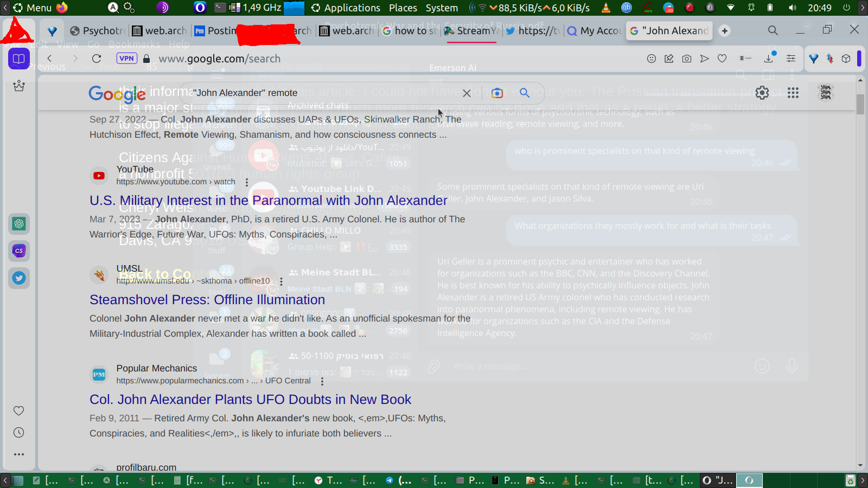The image size is (868, 488).
Task: Reload the current Google search page
Action: point(97,59)
